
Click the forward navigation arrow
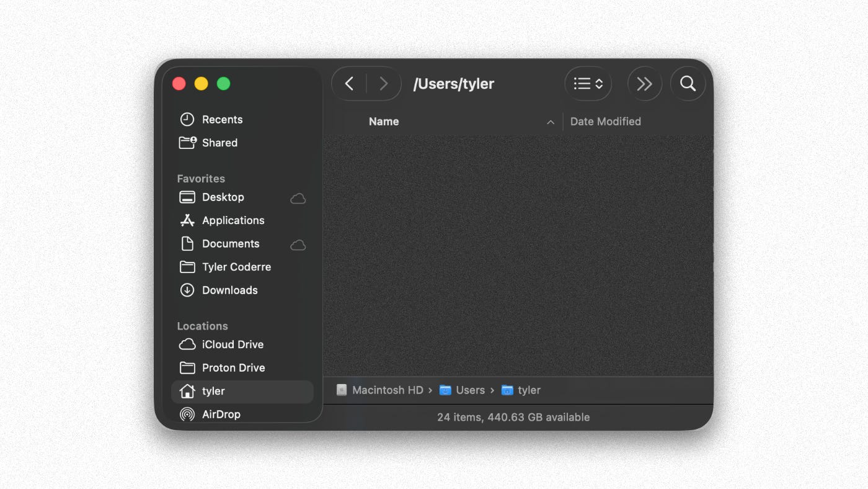pos(384,84)
